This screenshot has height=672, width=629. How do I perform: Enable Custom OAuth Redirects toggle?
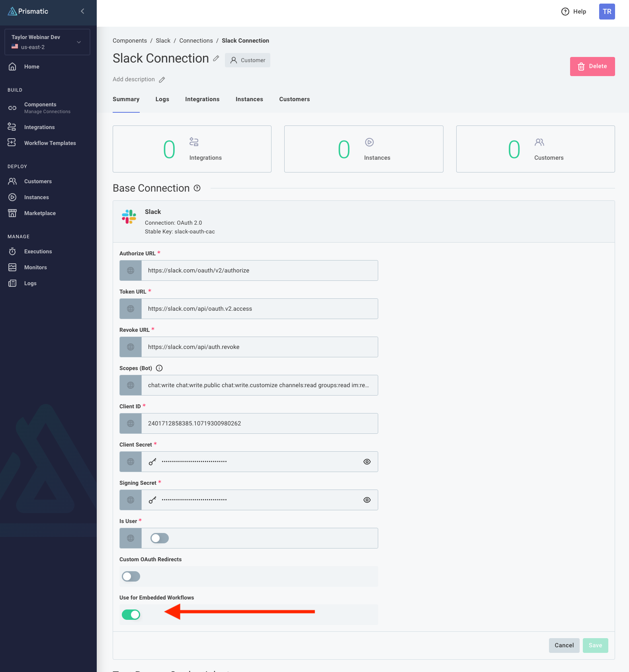click(131, 576)
